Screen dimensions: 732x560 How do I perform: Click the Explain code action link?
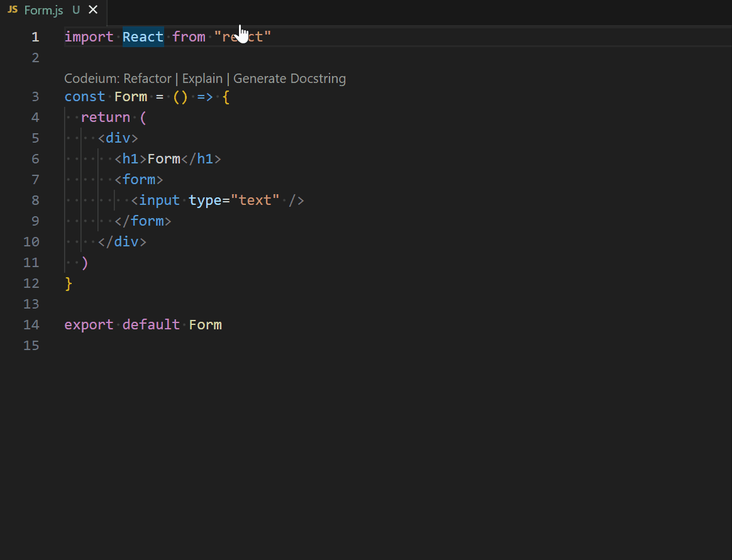pos(202,78)
